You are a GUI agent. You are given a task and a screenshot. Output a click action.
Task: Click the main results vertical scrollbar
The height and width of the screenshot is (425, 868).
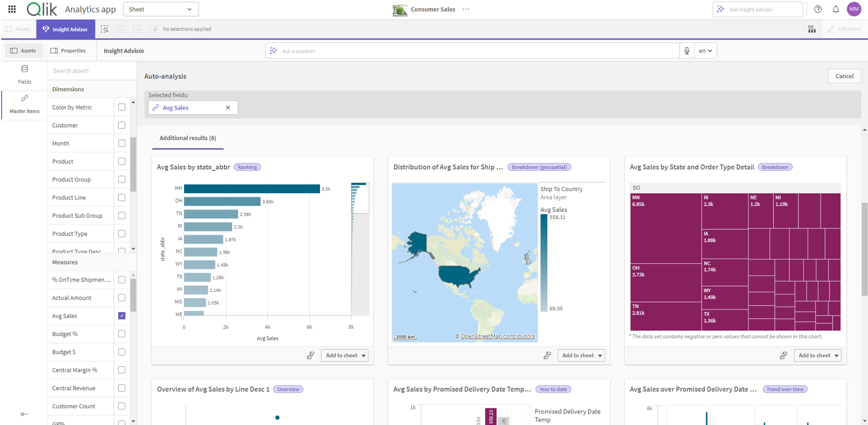coord(864,249)
